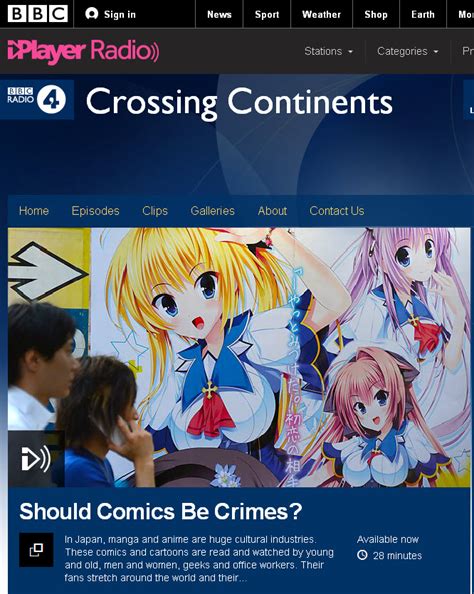Open the Should Comics Be Crimes? episode title
This screenshot has height=594, width=474.
(x=161, y=511)
